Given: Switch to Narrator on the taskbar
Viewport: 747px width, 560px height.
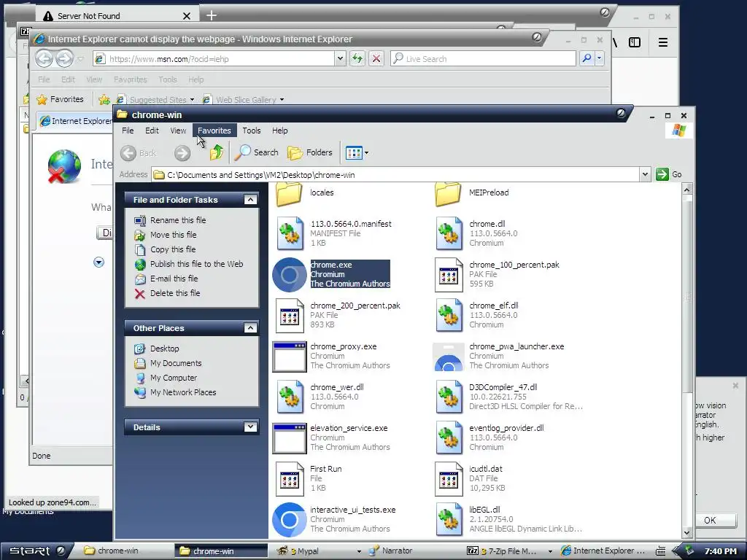Looking at the screenshot, I should (391, 551).
